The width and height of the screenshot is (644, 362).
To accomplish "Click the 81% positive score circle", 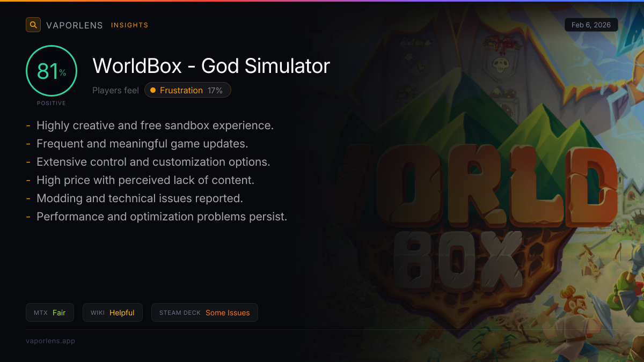I will click(52, 71).
